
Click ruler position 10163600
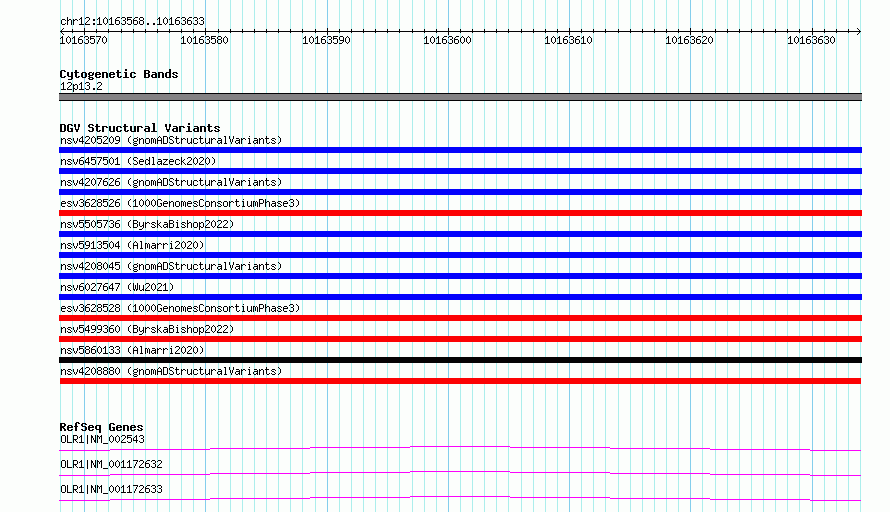pos(447,40)
